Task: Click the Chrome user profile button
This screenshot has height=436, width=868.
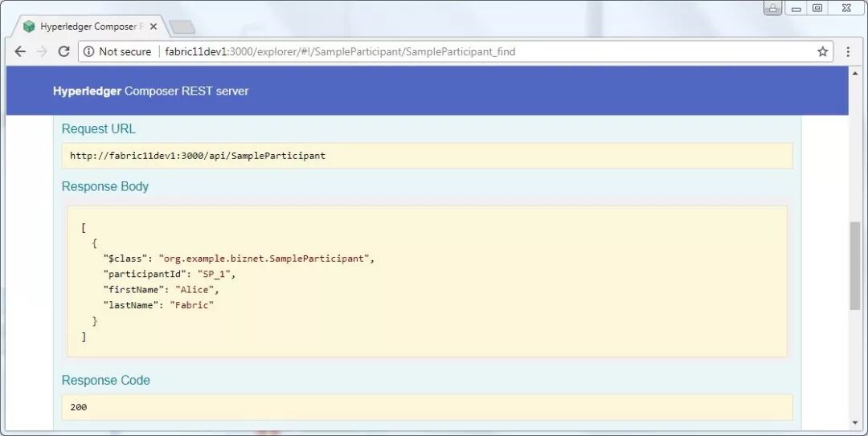Action: point(773,8)
